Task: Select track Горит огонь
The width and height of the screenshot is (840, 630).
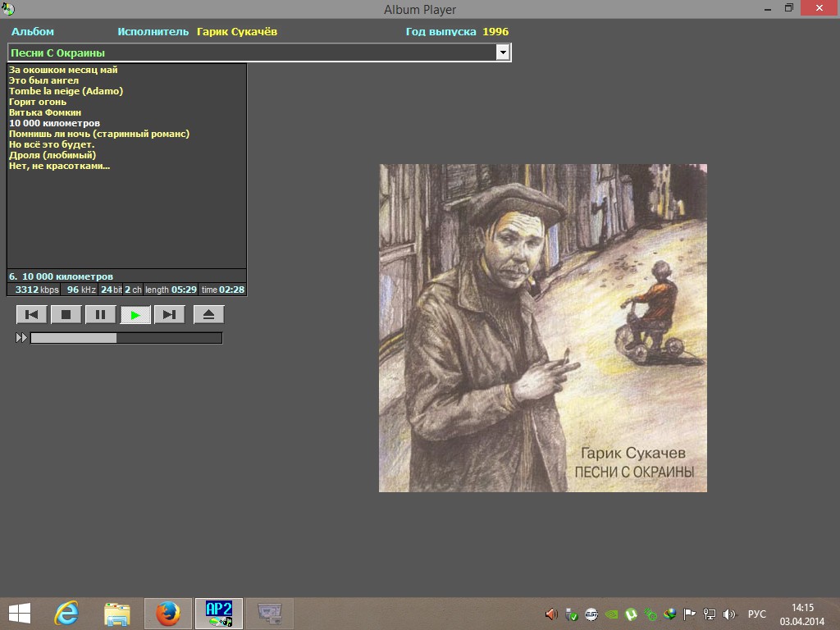Action: tap(38, 102)
